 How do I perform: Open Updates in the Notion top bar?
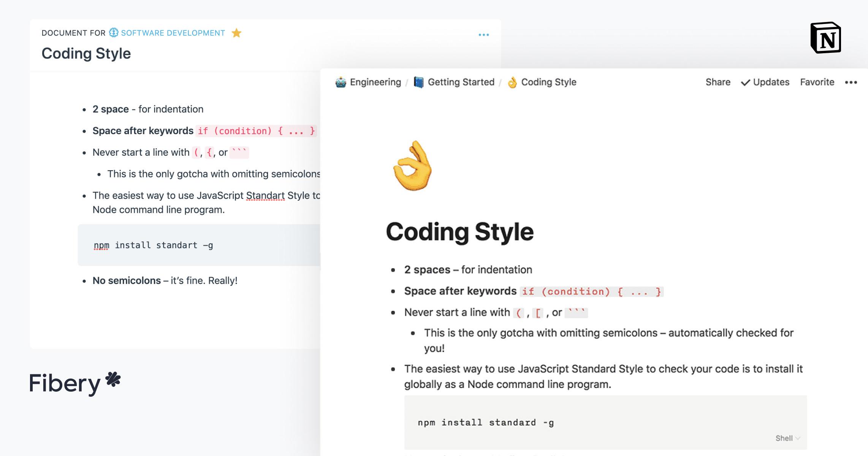pyautogui.click(x=771, y=82)
